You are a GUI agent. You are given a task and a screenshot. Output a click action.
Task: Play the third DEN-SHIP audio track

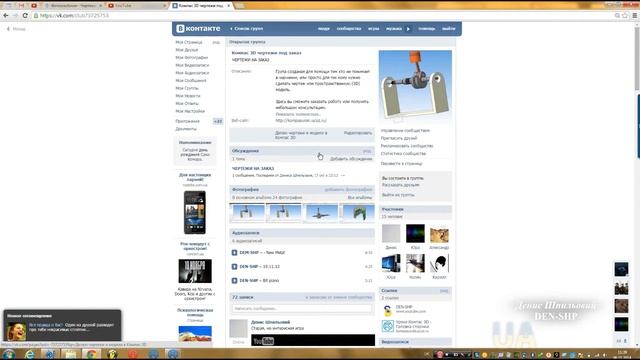234,280
